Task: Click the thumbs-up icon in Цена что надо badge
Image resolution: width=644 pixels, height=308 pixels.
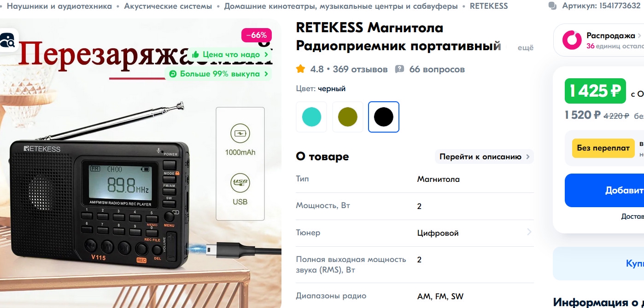Action: 196,54
